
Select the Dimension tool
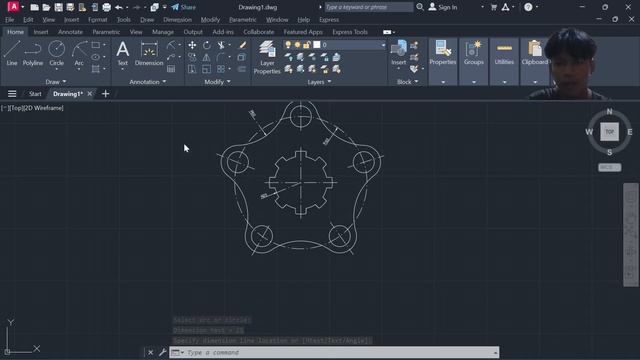click(x=149, y=53)
